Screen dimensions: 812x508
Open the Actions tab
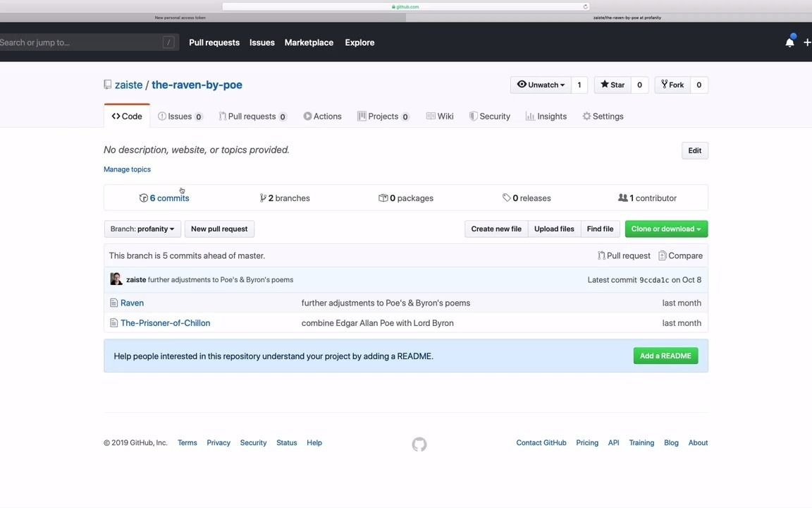323,116
